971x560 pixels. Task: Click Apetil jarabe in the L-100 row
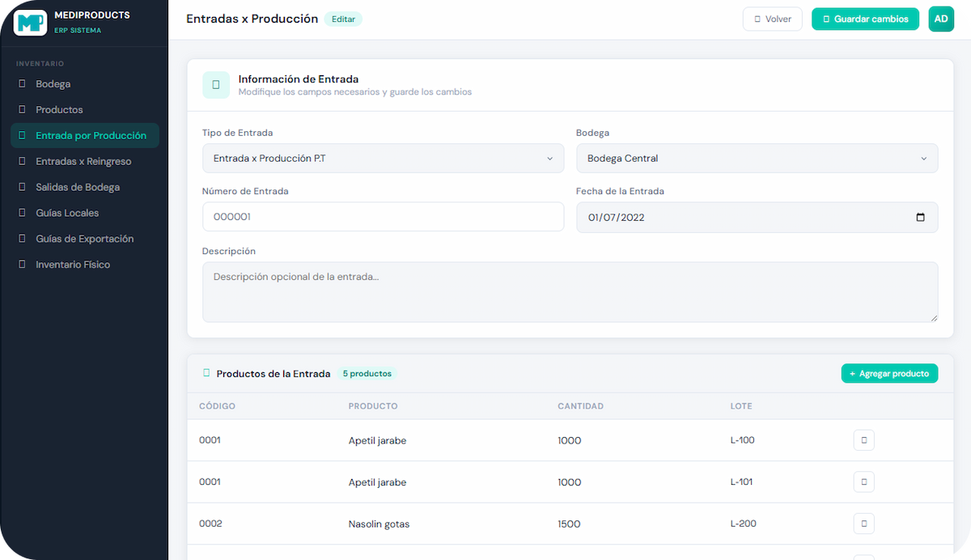[x=377, y=441]
